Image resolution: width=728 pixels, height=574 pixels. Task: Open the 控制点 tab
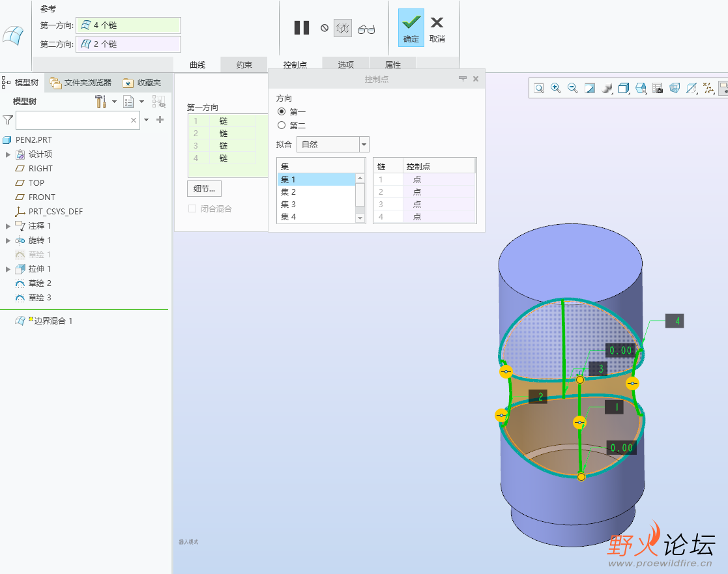(295, 65)
